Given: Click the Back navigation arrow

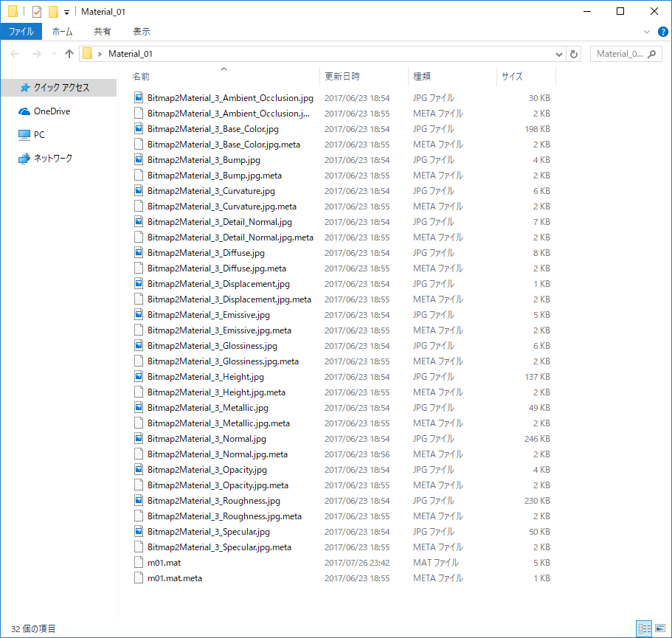Looking at the screenshot, I should tap(14, 53).
